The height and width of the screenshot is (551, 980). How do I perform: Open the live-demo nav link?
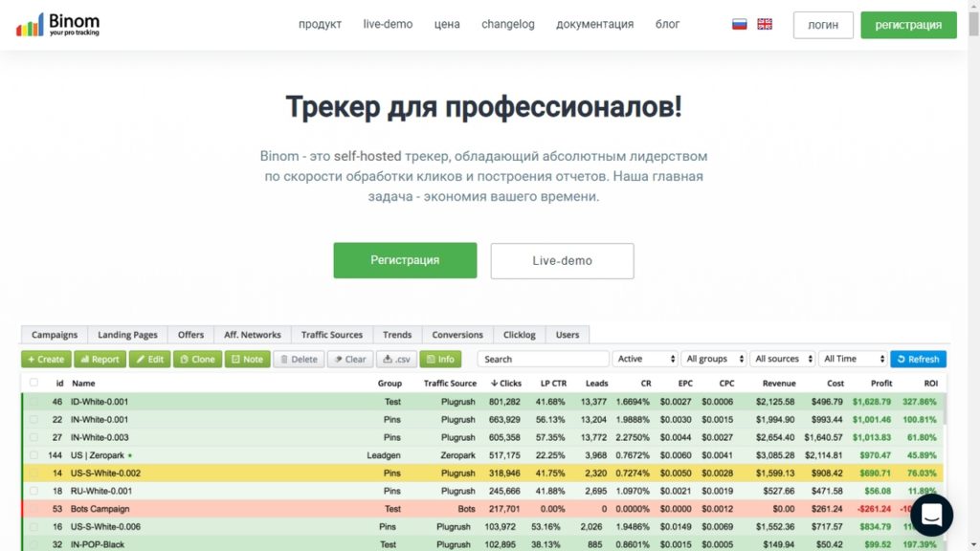(x=389, y=24)
